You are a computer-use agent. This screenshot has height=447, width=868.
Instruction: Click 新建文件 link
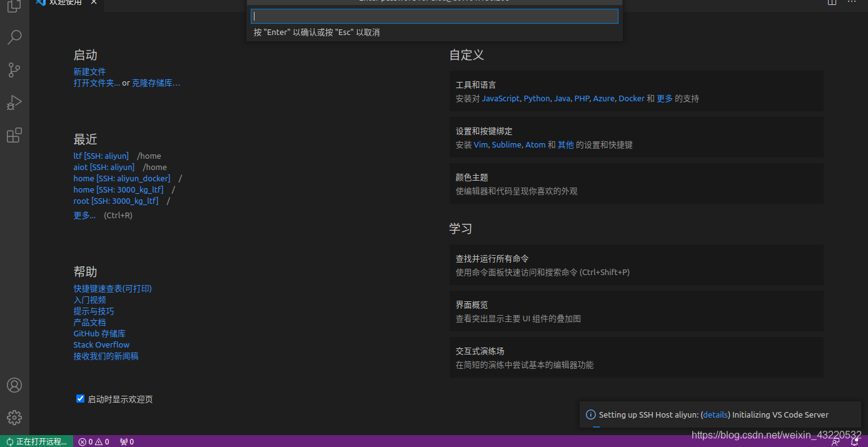(x=89, y=72)
